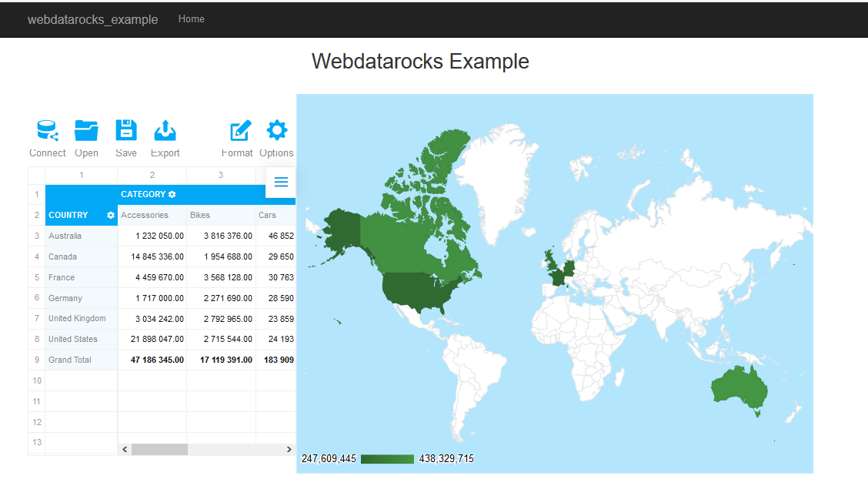
Task: Export the pivot table using the Export icon
Action: (x=165, y=131)
